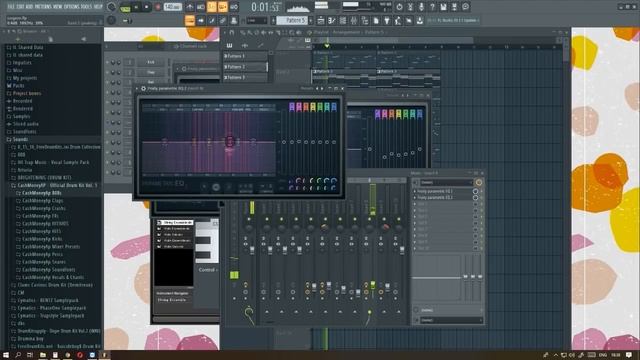Click the plugin picker plug icon in toolbar
This screenshot has height=360, width=640.
coord(387,20)
